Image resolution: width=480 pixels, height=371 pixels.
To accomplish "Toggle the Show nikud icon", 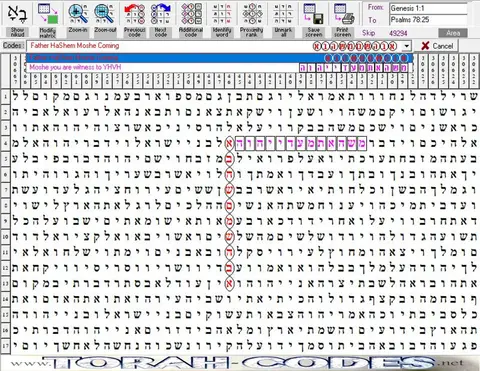I will pos(17,13).
